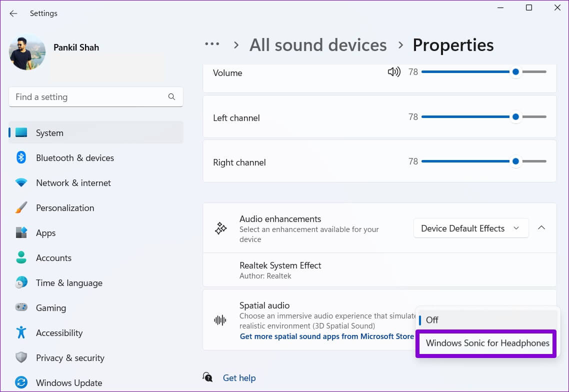Screen dimensions: 569x392
Task: Open the Get help link
Action: (239, 378)
